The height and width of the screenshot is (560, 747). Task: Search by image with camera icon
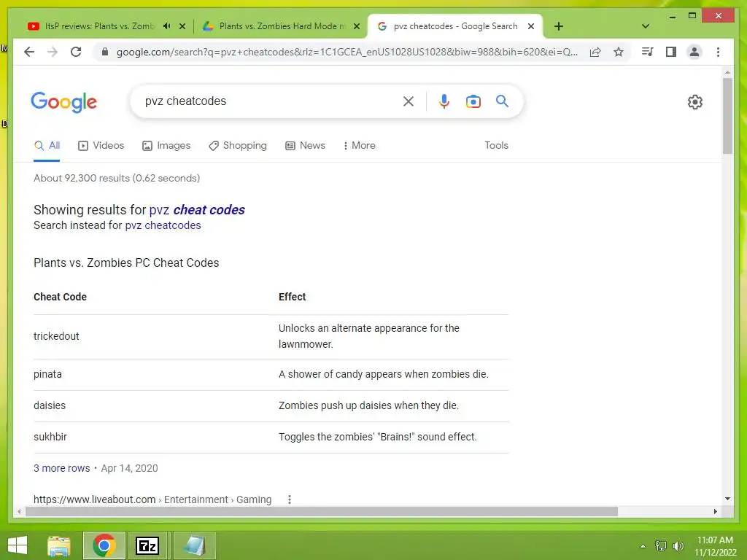(x=473, y=101)
